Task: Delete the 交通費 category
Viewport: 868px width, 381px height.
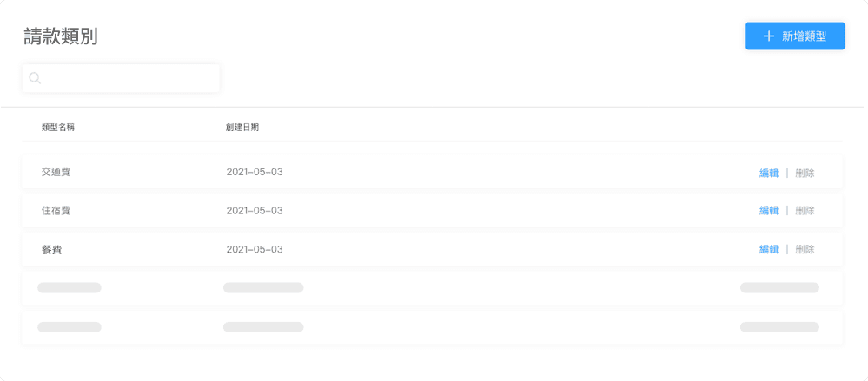Action: [805, 173]
